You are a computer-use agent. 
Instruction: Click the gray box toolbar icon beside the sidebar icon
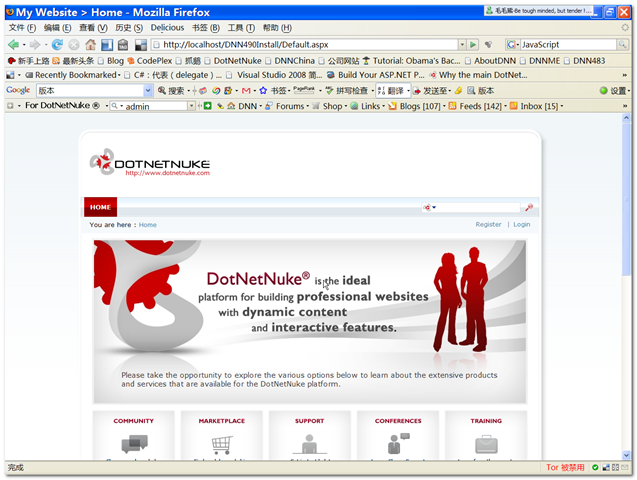coord(123,45)
